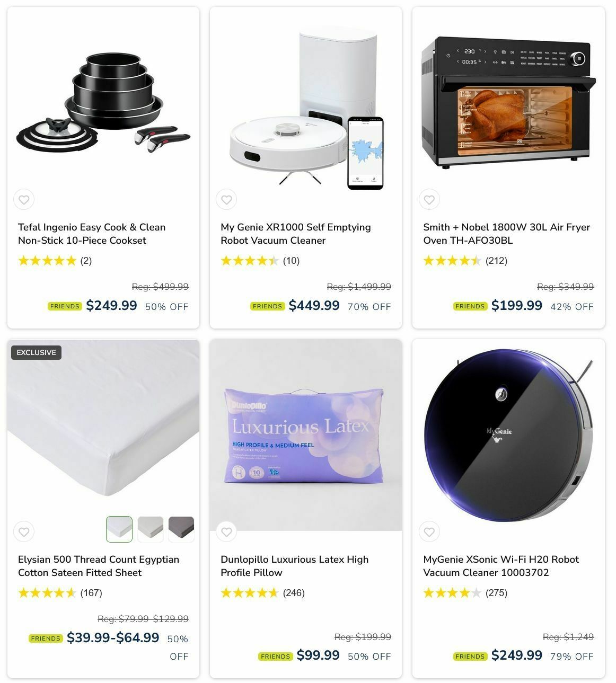616x683 pixels.
Task: Heart the Dunlopillo latex pillow
Action: pyautogui.click(x=226, y=531)
